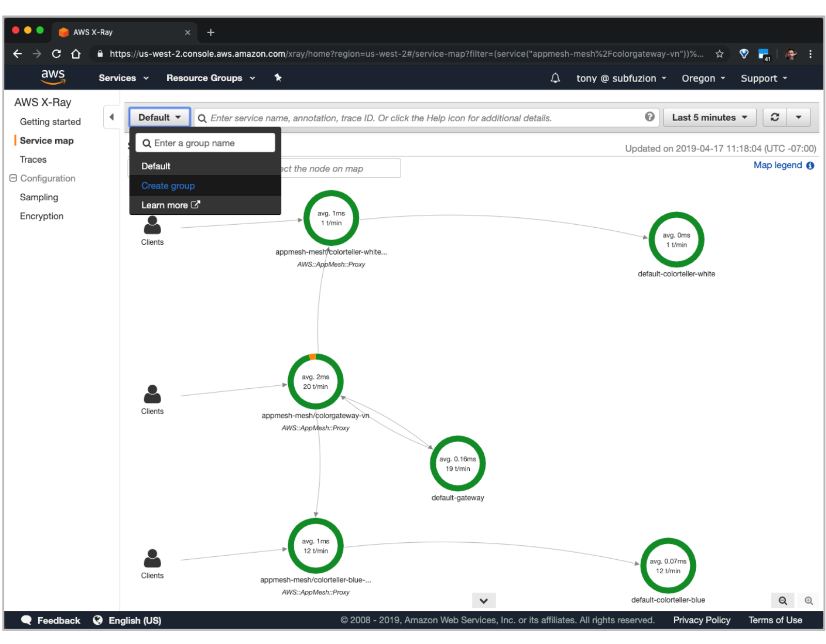
Task: Click the help question mark icon
Action: 649,117
